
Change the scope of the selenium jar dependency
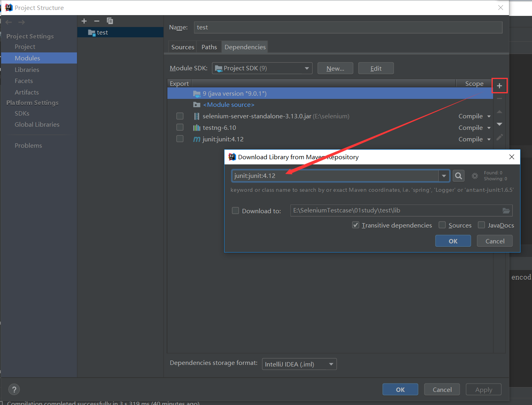point(474,116)
